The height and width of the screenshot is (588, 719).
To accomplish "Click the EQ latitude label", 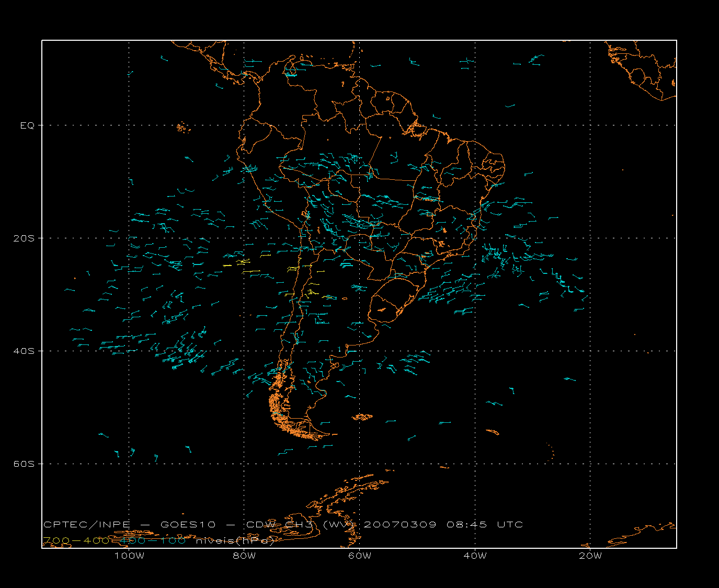I will 27,125.
